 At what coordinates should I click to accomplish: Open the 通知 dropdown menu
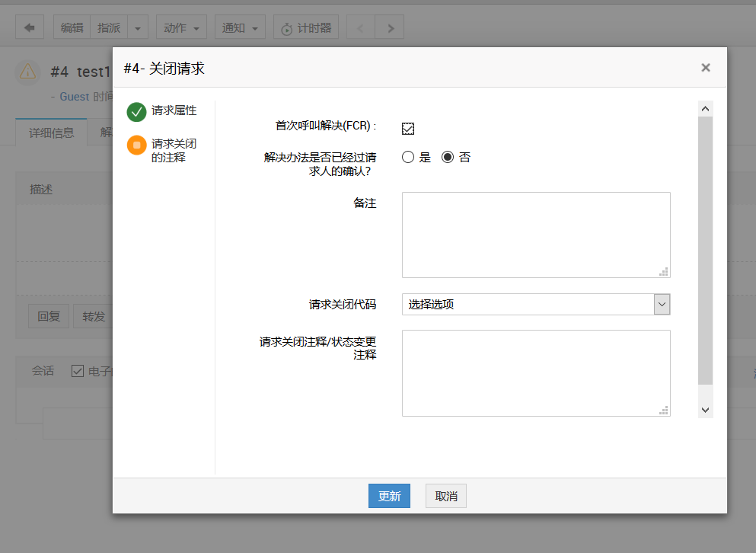coord(240,28)
